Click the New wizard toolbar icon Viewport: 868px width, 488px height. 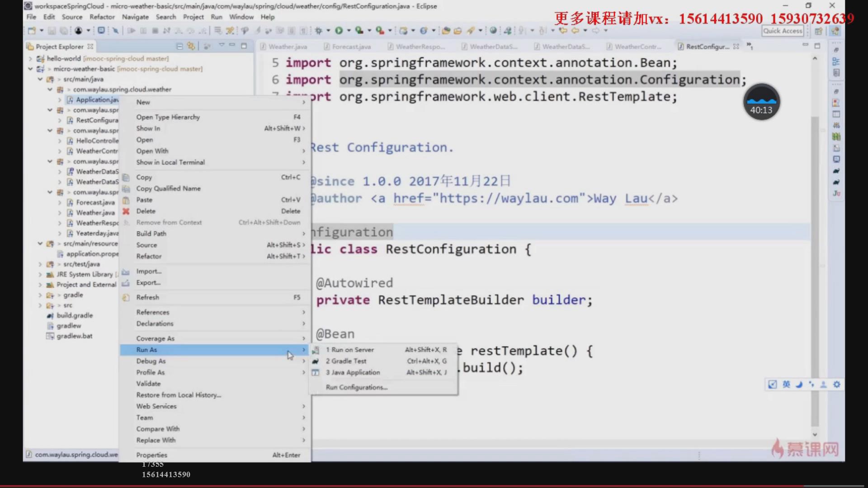pos(32,31)
